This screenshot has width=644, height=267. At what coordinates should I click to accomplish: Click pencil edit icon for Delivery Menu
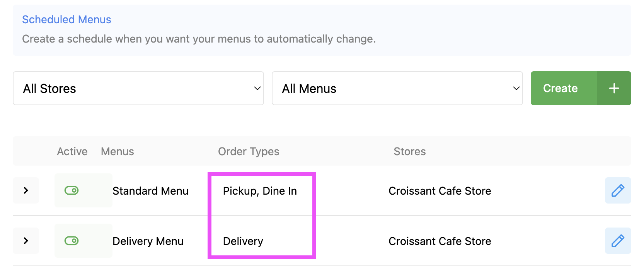coord(618,241)
